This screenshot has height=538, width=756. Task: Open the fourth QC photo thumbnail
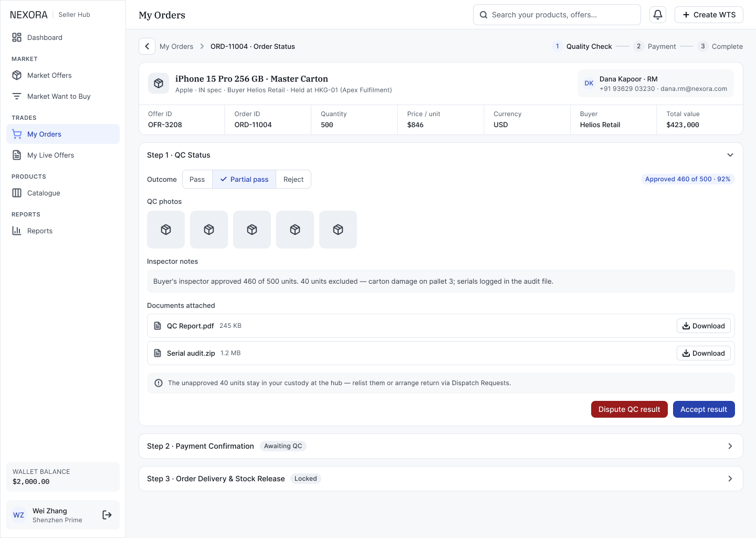(295, 230)
